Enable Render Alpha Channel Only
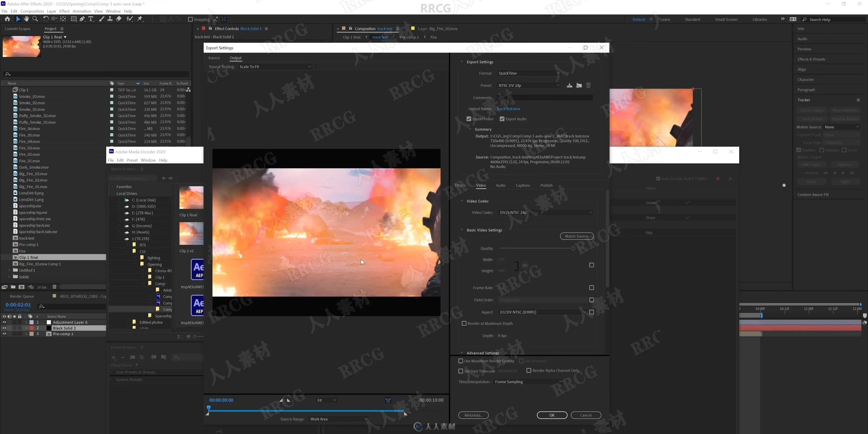The image size is (868, 434). tap(529, 370)
